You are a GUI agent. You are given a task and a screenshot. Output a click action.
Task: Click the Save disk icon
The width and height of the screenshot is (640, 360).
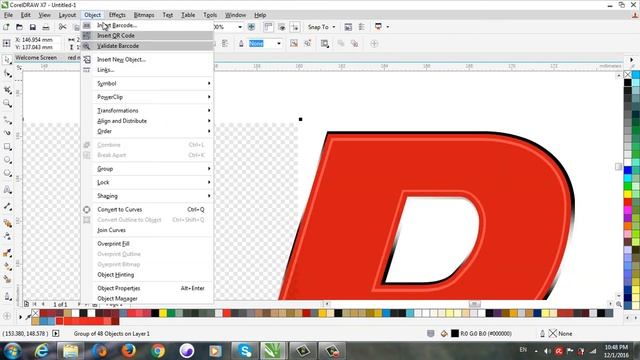[x=33, y=27]
